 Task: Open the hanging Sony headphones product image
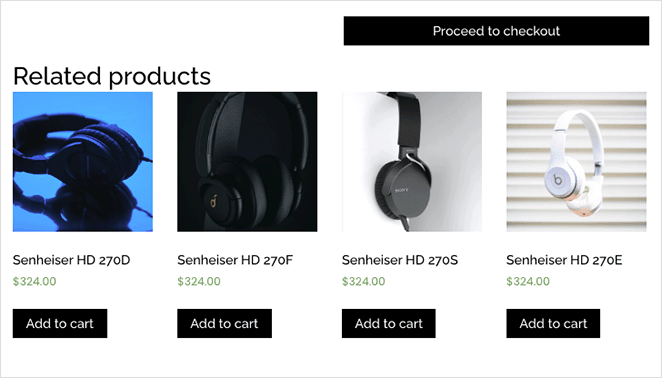[x=412, y=162]
